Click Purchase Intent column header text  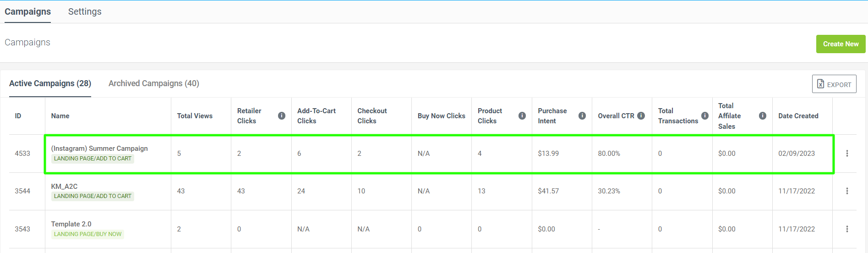point(552,116)
